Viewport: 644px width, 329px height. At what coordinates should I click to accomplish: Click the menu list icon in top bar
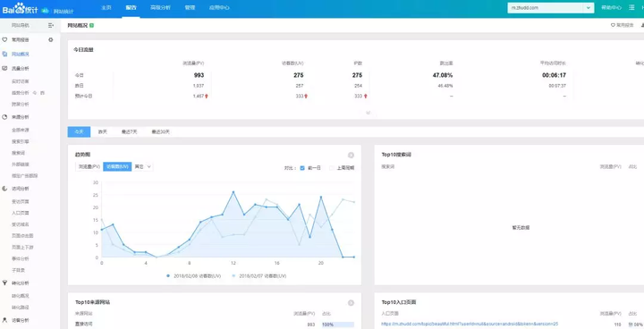631,8
